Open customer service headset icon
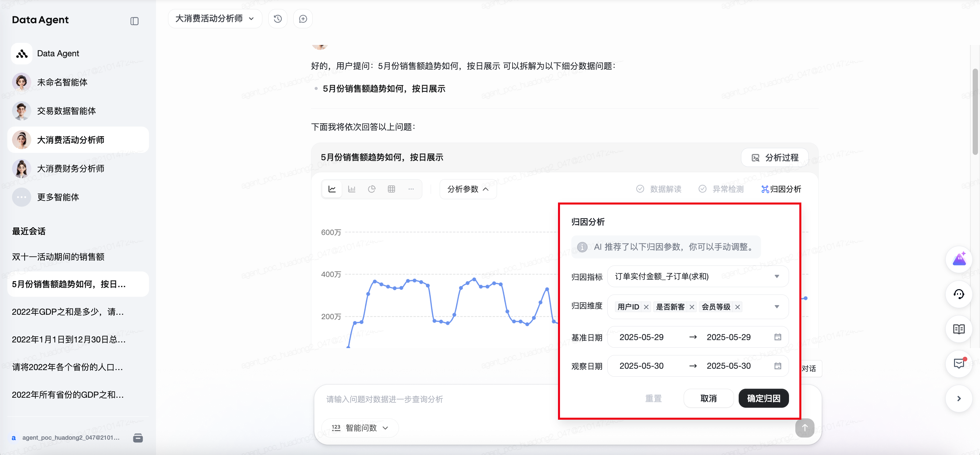Screen dimensions: 980x455 pyautogui.click(x=959, y=294)
